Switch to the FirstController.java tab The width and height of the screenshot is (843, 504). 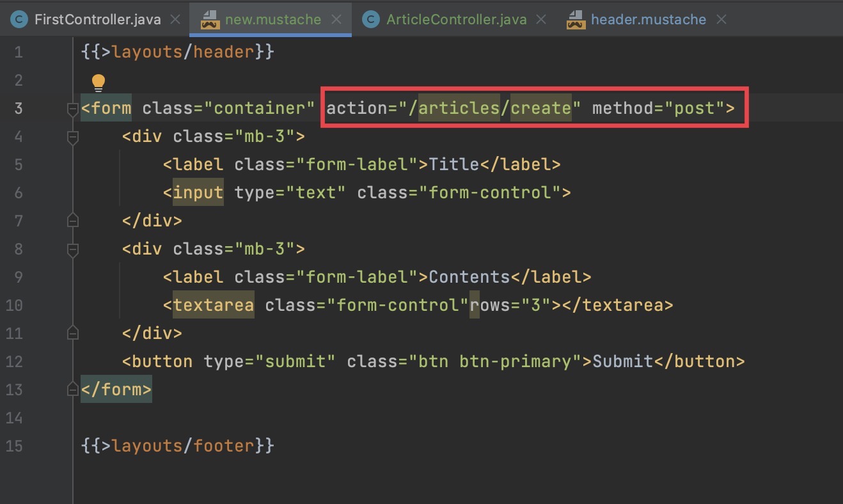tap(97, 19)
